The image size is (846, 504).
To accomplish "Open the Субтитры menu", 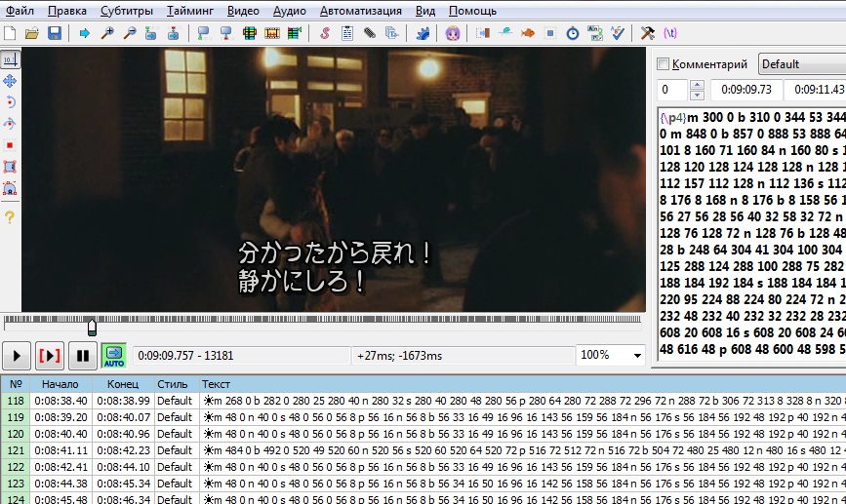I will 127,11.
